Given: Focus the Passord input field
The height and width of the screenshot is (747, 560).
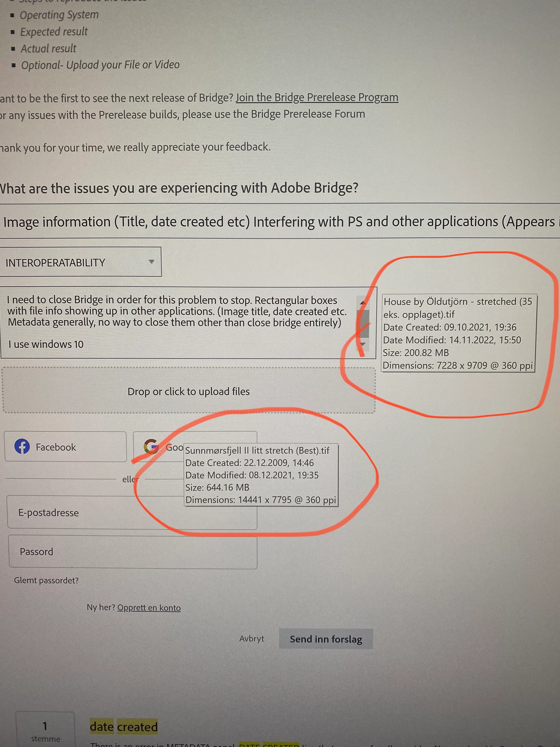Looking at the screenshot, I should click(133, 552).
